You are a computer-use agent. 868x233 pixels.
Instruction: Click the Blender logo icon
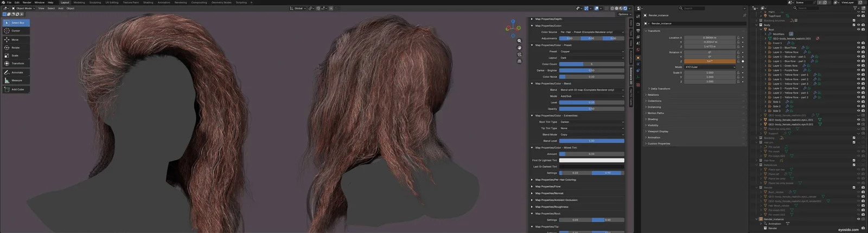tap(3, 2)
